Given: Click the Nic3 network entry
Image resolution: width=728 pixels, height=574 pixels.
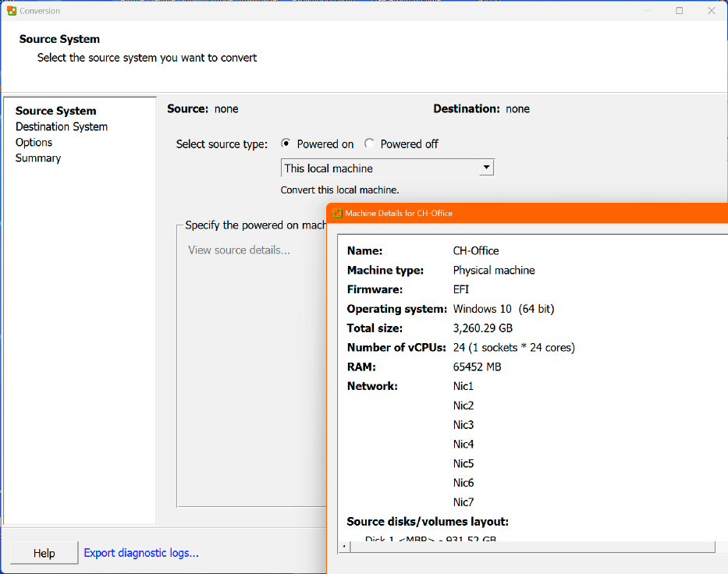Looking at the screenshot, I should 463,425.
